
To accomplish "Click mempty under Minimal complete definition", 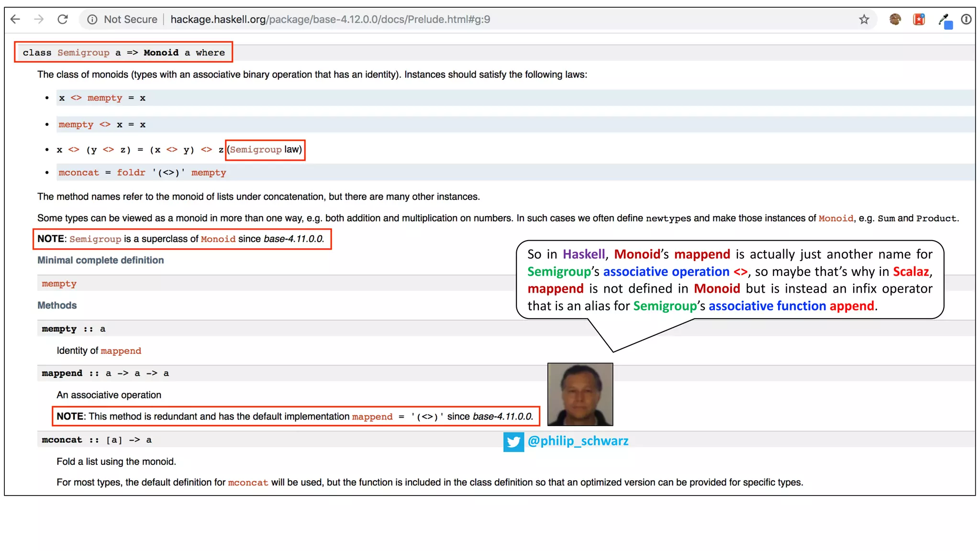I will click(x=59, y=284).
